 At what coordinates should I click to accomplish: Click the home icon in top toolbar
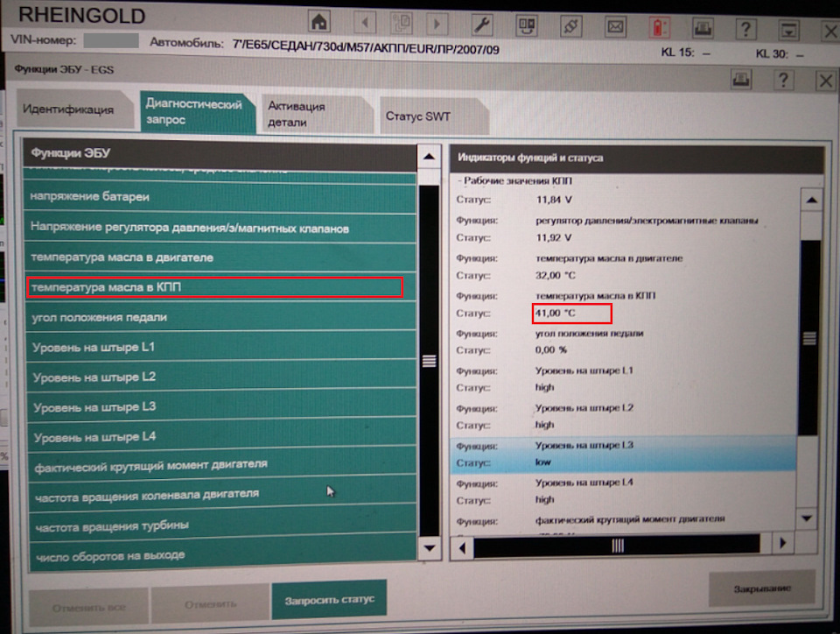click(x=319, y=23)
